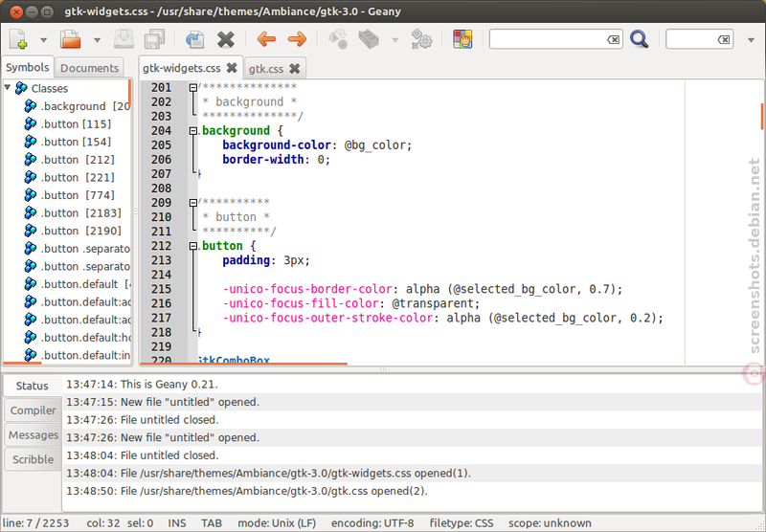Screen dimensions: 766x532
Task: Collapse the Classes tree node
Action: (8, 88)
